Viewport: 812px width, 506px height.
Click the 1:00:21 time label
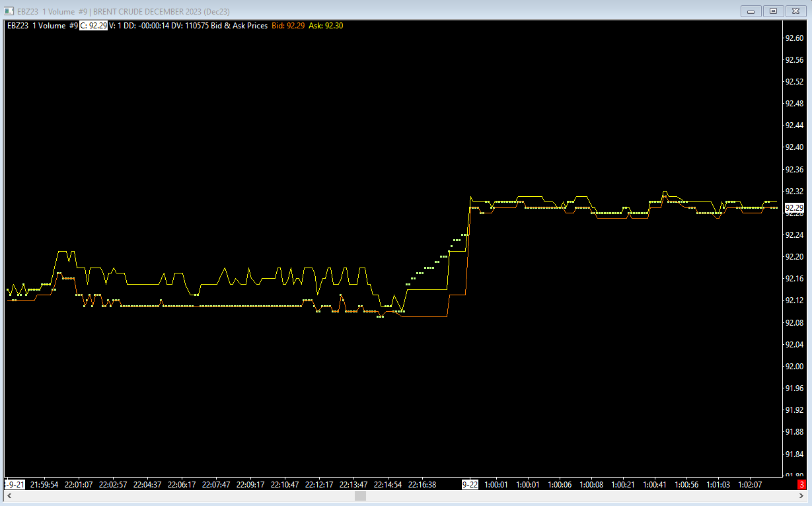point(623,484)
